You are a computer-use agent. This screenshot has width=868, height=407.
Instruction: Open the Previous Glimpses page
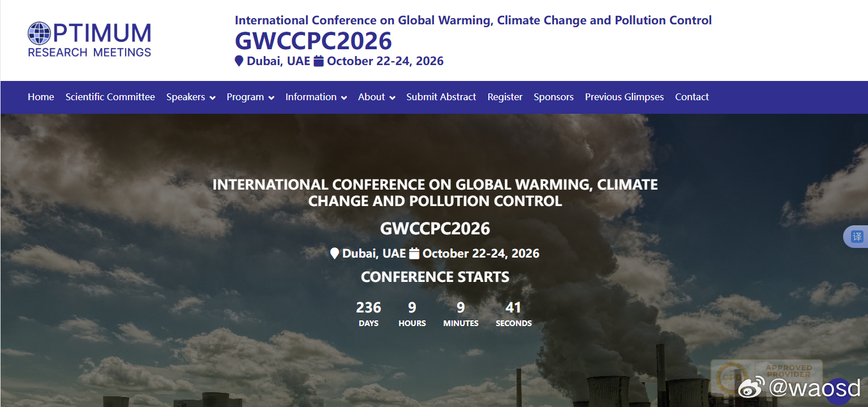625,97
